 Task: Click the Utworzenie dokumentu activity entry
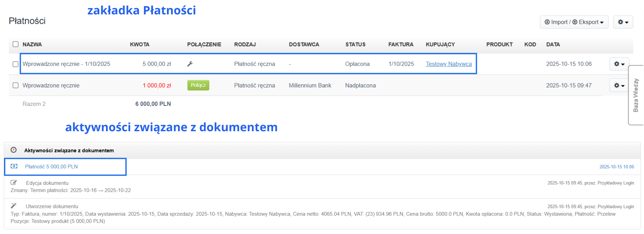click(52, 207)
